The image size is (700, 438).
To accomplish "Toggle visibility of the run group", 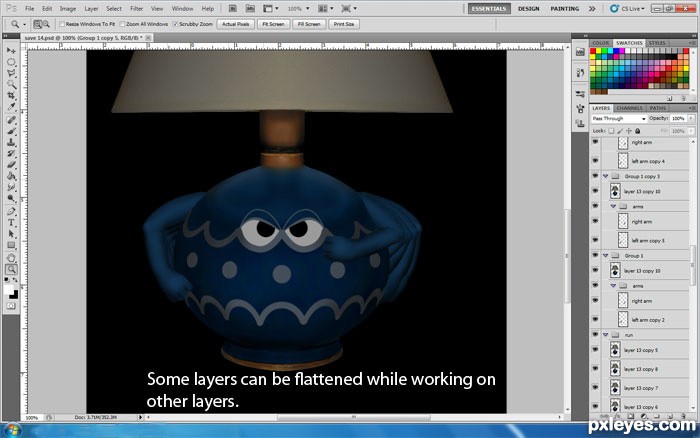I will tap(595, 335).
